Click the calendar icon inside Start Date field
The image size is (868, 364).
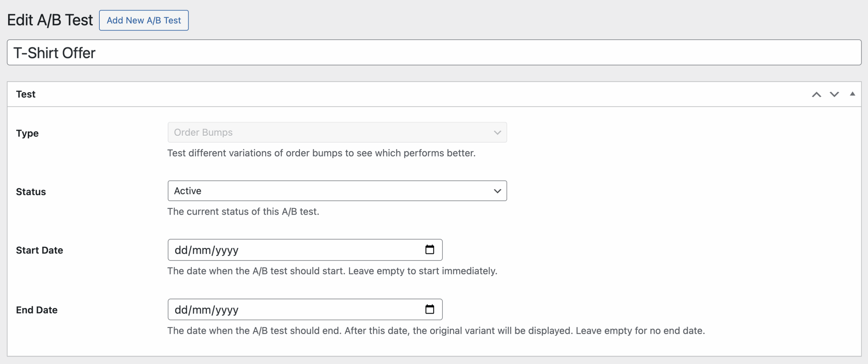click(430, 250)
